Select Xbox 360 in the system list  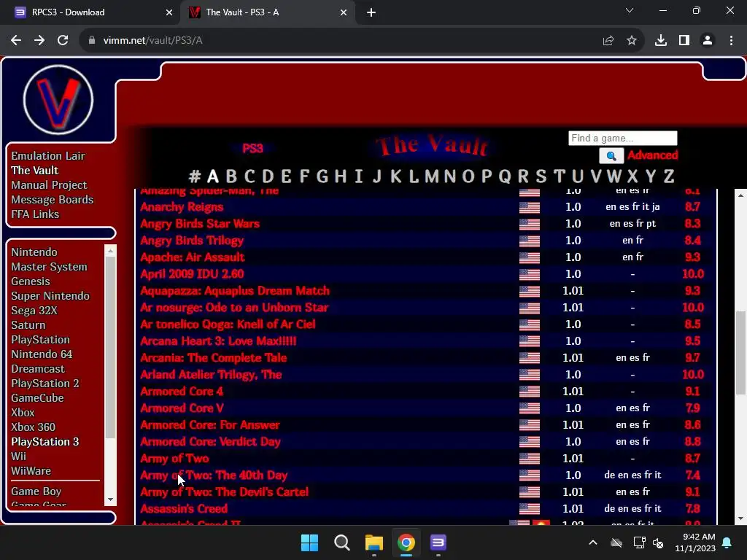pyautogui.click(x=34, y=427)
